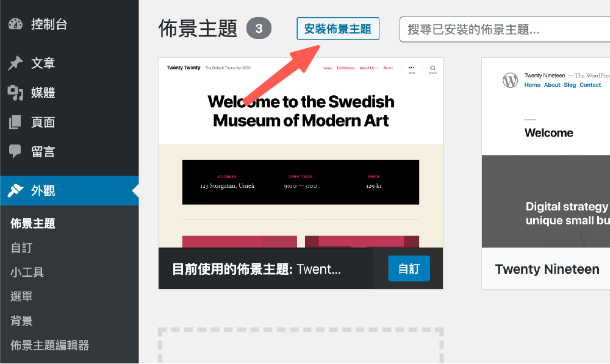Image resolution: width=610 pixels, height=364 pixels.
Task: Click Home link in Twenty Twenty preview
Action: [327, 68]
